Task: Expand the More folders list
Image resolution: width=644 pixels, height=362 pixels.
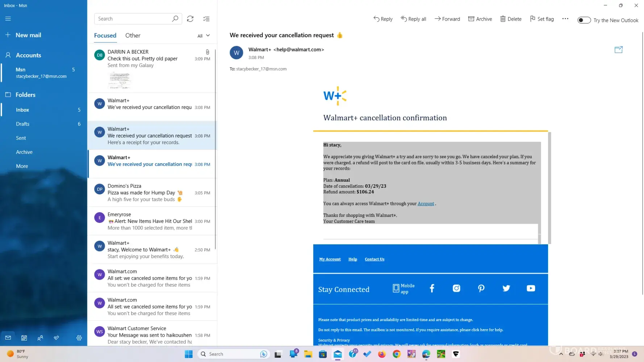Action: pos(22,166)
